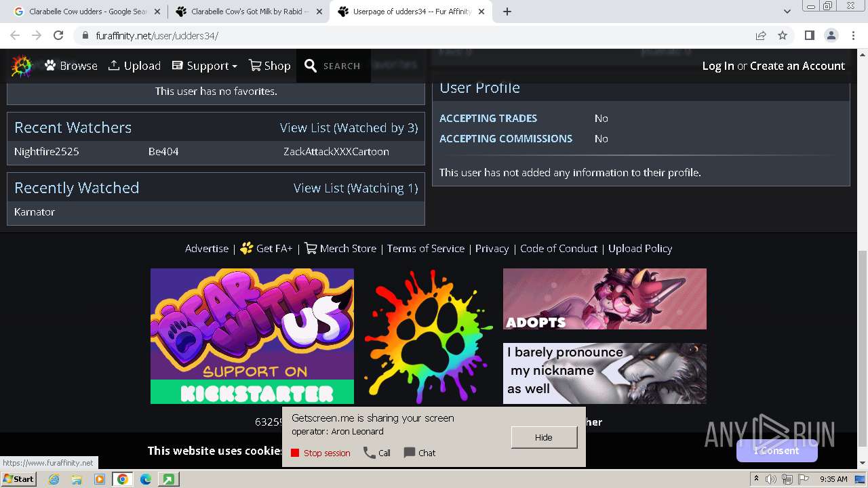Start a Call with the operator

point(377,453)
